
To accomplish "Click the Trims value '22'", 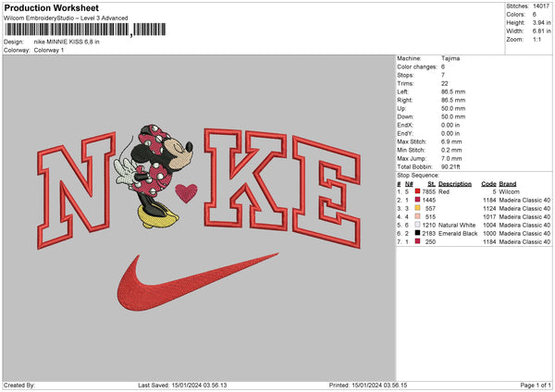I will [x=445, y=83].
